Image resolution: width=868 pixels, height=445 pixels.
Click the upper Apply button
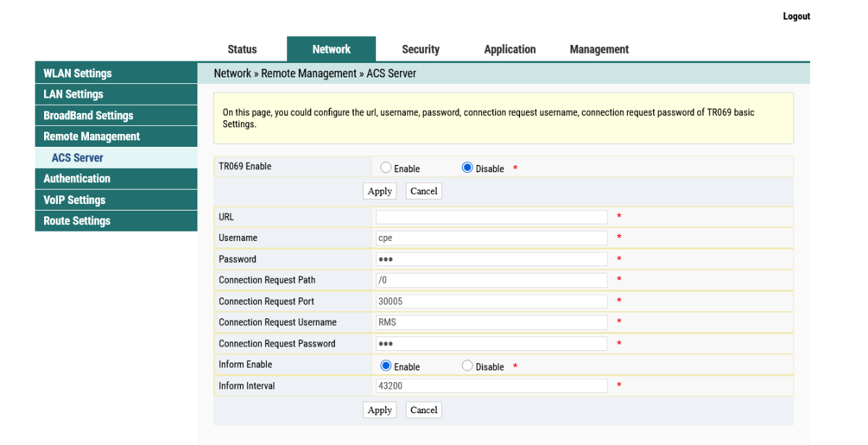point(380,191)
